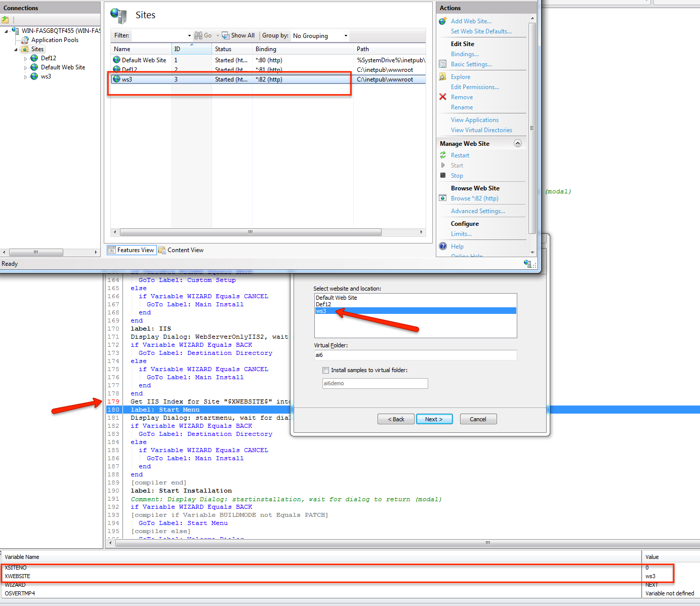Click the green Restart icon

443,155
